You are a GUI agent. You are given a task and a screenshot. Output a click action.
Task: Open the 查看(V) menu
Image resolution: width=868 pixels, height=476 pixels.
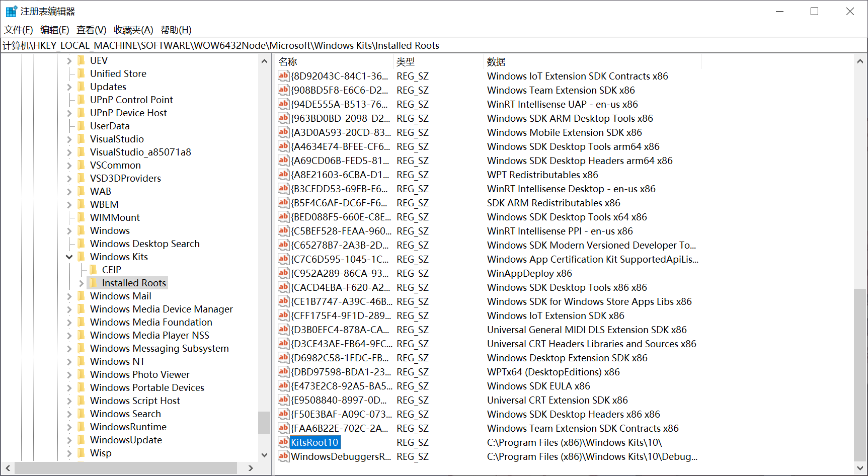pos(92,30)
